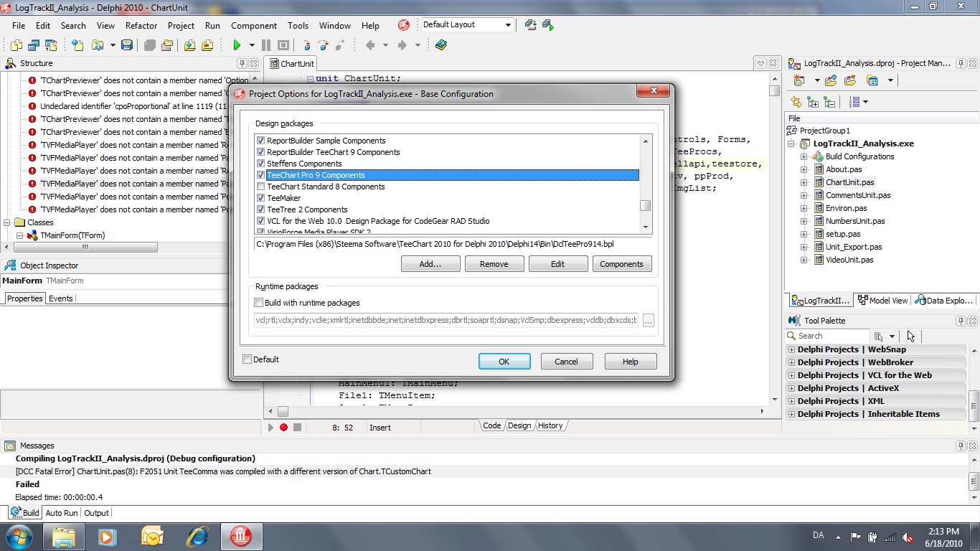Image resolution: width=980 pixels, height=551 pixels.
Task: Click Tool Palette Search field
Action: tap(828, 336)
